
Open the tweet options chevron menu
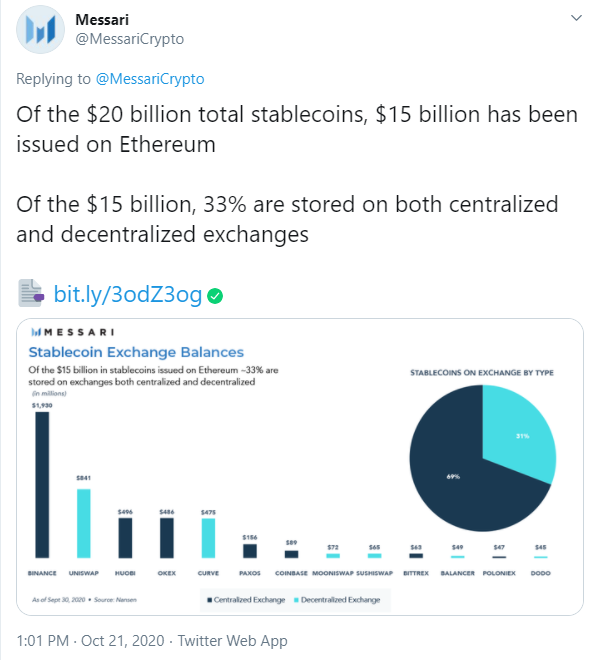pos(576,18)
